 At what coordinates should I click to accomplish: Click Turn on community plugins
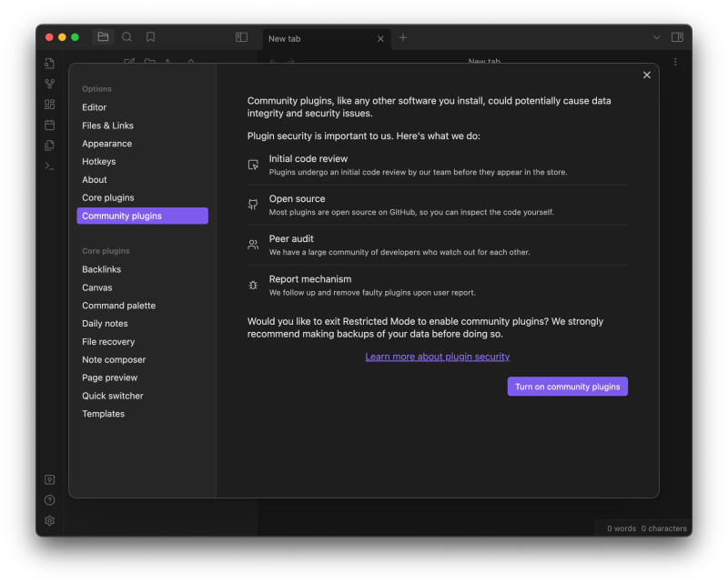point(567,386)
